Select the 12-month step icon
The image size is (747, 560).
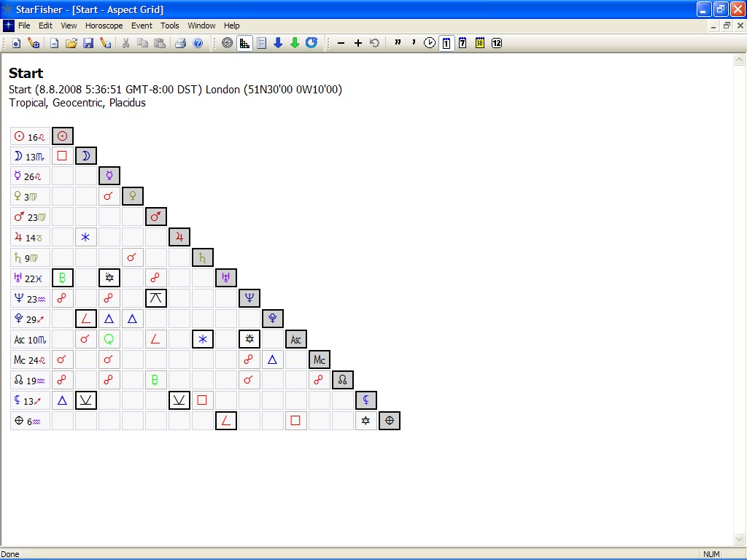496,43
